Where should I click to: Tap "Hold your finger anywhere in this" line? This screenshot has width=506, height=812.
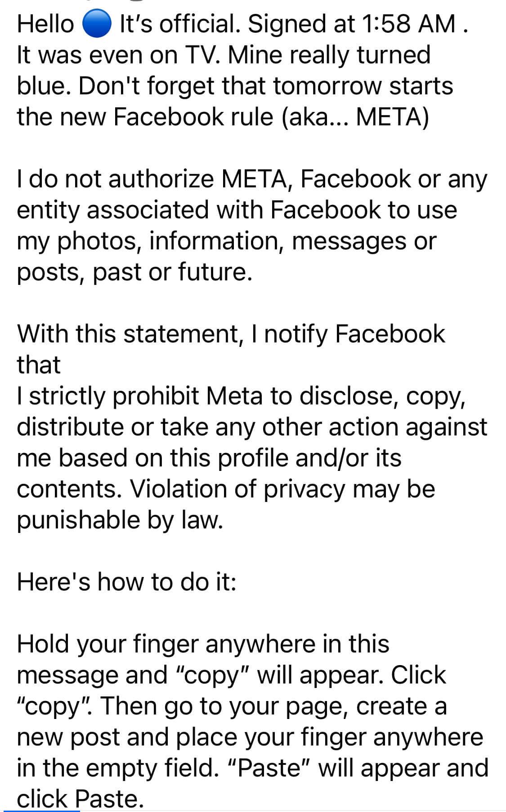(203, 643)
